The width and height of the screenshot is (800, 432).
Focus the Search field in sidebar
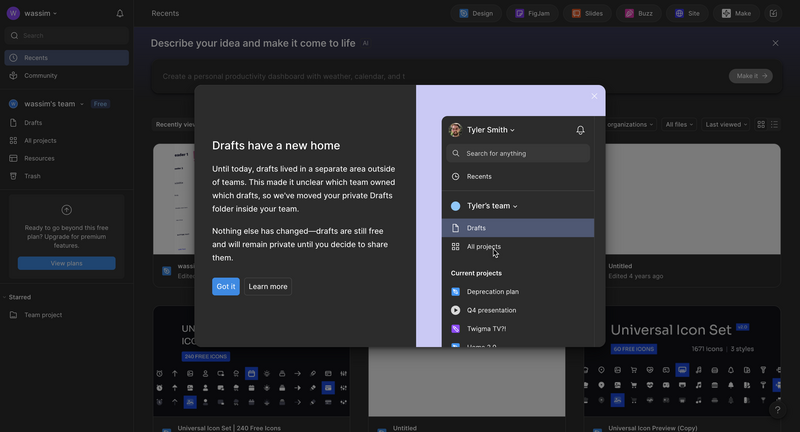pos(66,36)
